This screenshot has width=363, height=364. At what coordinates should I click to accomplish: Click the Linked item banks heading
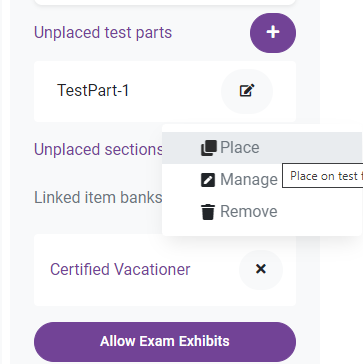point(98,198)
